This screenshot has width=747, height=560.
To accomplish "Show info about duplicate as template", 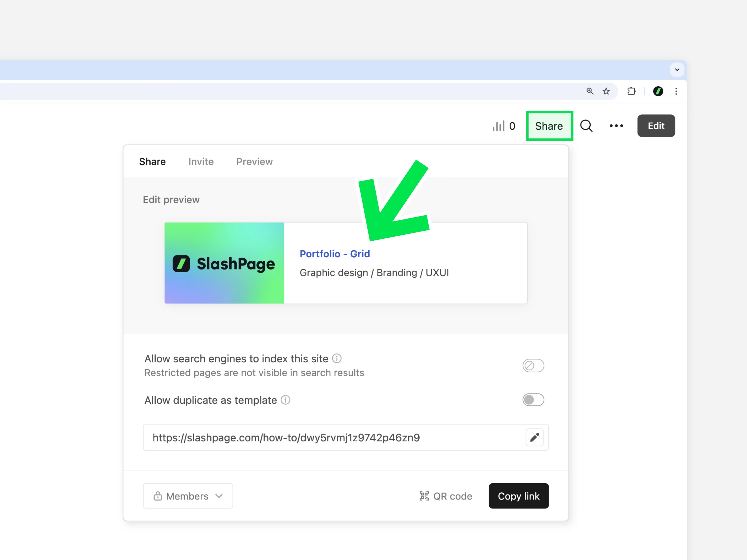I will pyautogui.click(x=285, y=400).
